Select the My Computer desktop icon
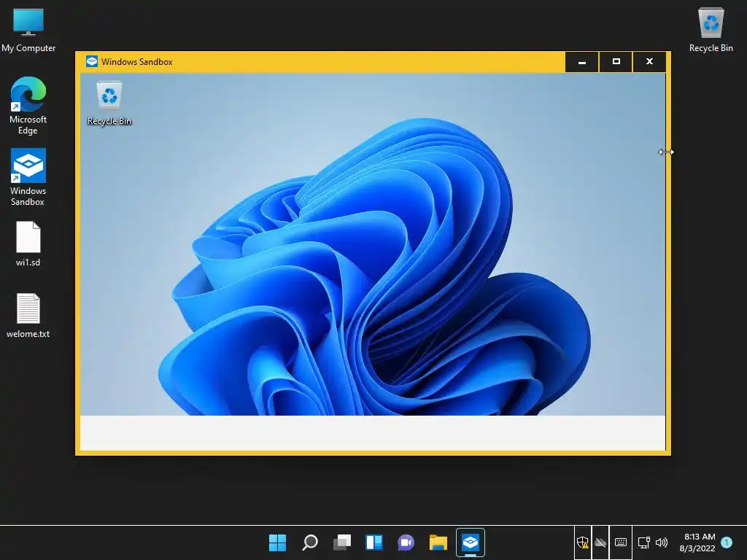 [x=28, y=29]
